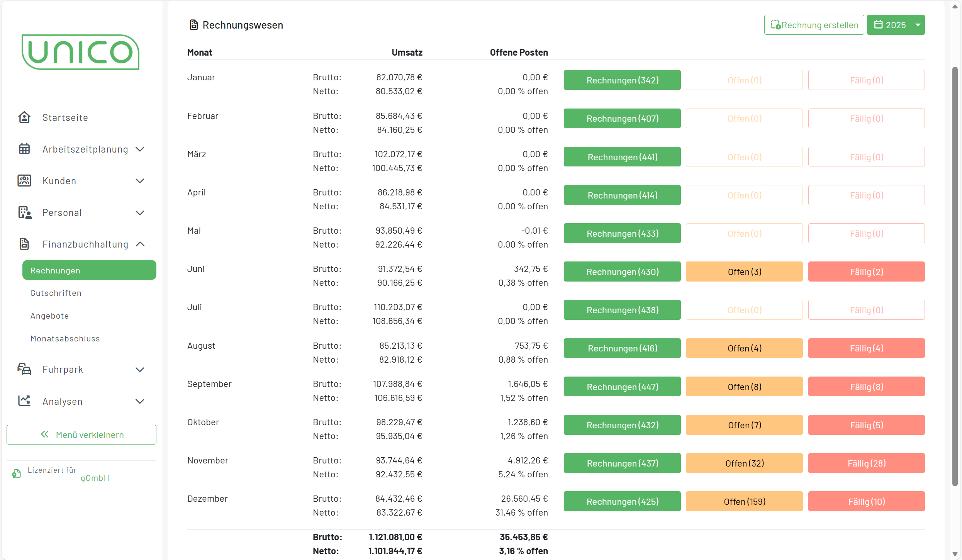The width and height of the screenshot is (962, 560).
Task: Click Rechnung erstellen button
Action: click(x=814, y=25)
